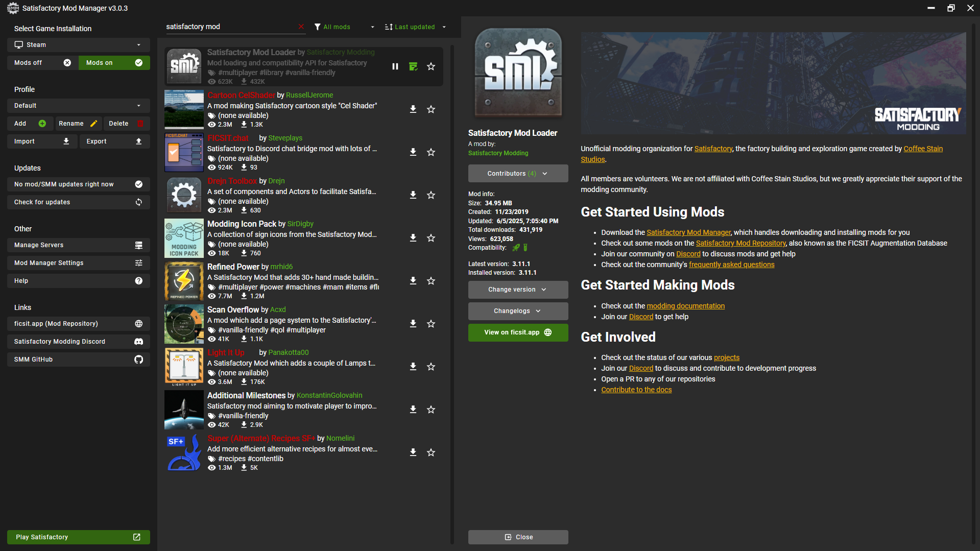This screenshot has height=551, width=980.
Task: Launch Play Satisfactory
Action: [x=79, y=537]
